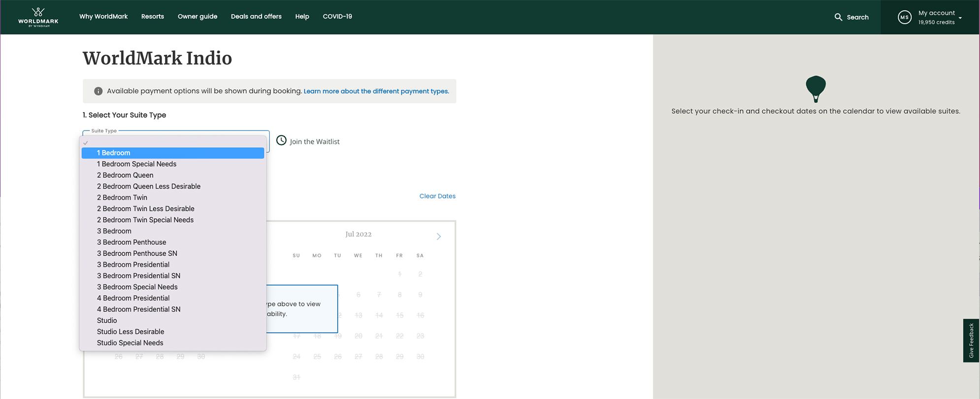This screenshot has height=399, width=980.
Task: Open the Owner guide menu
Action: (197, 17)
